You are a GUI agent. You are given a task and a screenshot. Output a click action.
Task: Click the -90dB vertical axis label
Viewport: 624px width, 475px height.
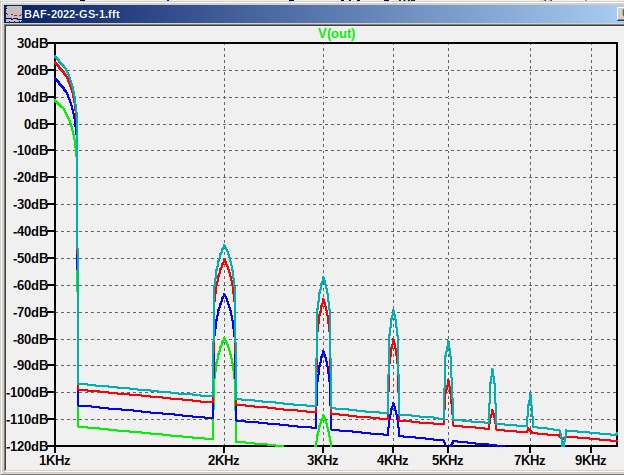[31, 366]
